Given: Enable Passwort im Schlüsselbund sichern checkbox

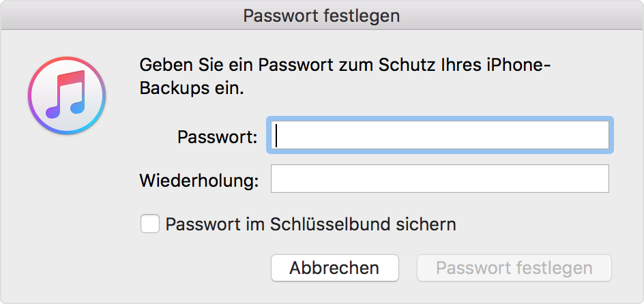Looking at the screenshot, I should 150,224.
